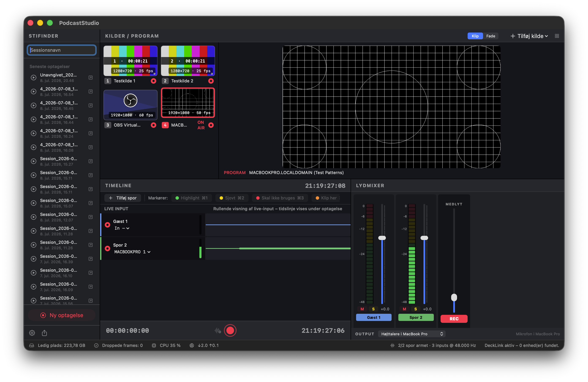Adjust Spor 2 volume fader handle
Image resolution: width=588 pixels, height=382 pixels.
click(425, 238)
